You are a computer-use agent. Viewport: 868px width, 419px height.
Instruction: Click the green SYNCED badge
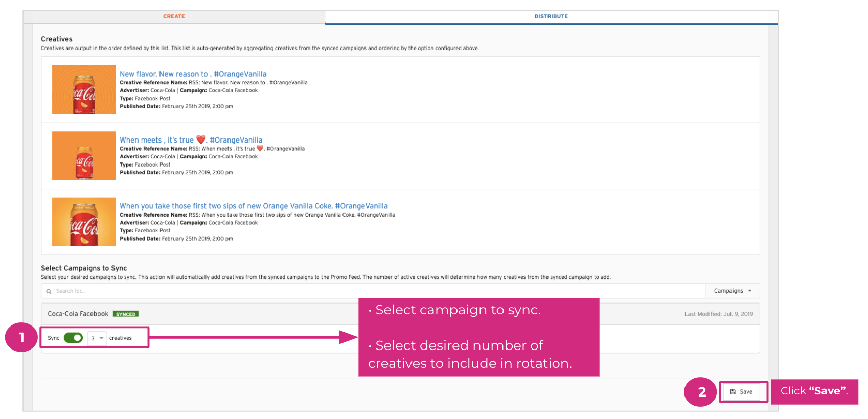click(x=125, y=314)
